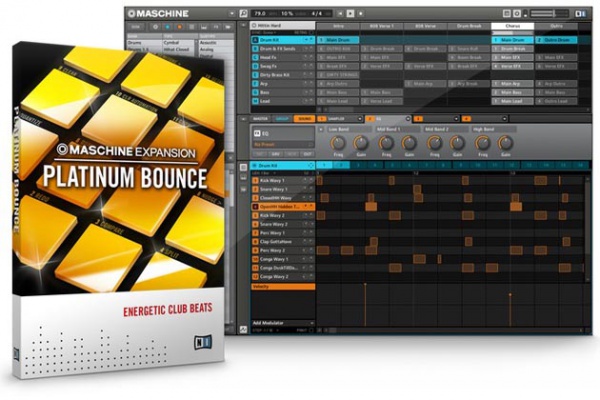This screenshot has height=400, width=600.
Task: Mute the Conga Wavy 2 sound
Action: tap(306, 276)
